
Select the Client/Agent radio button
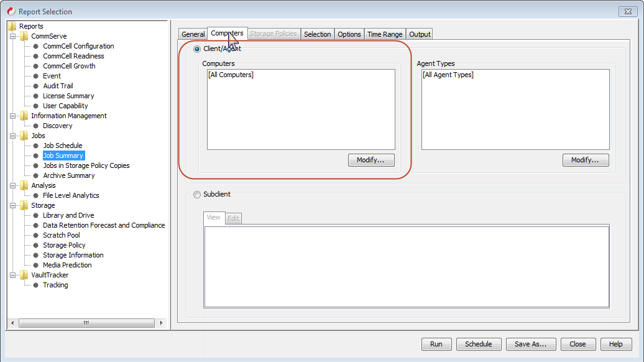[197, 49]
